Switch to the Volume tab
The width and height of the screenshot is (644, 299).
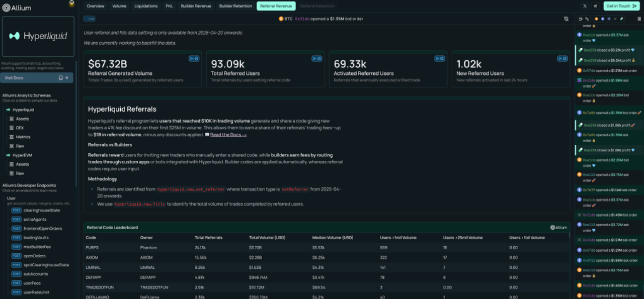click(x=119, y=6)
